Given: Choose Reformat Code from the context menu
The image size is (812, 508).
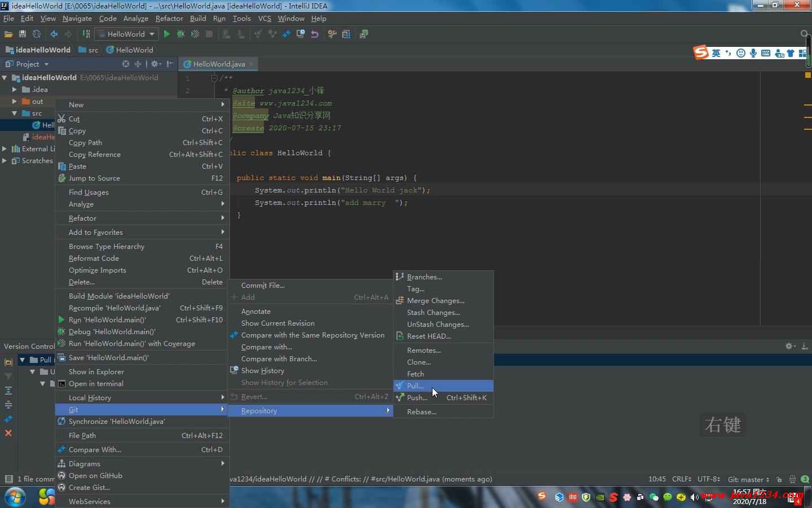Looking at the screenshot, I should point(142,259).
